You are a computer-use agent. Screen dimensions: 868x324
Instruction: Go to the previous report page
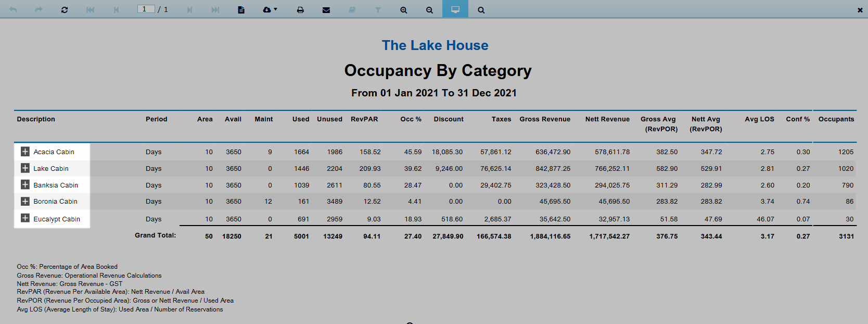click(x=116, y=10)
